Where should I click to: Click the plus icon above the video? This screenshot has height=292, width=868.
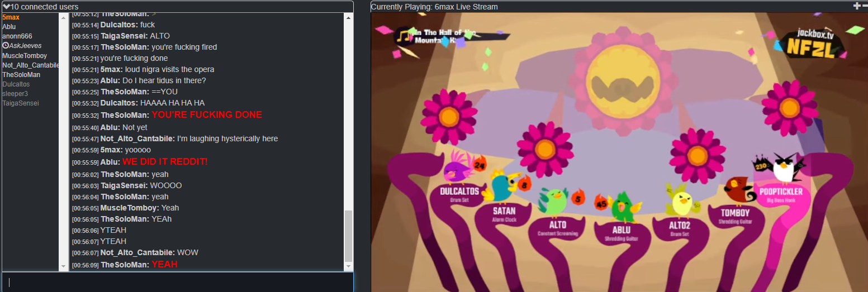point(857,6)
